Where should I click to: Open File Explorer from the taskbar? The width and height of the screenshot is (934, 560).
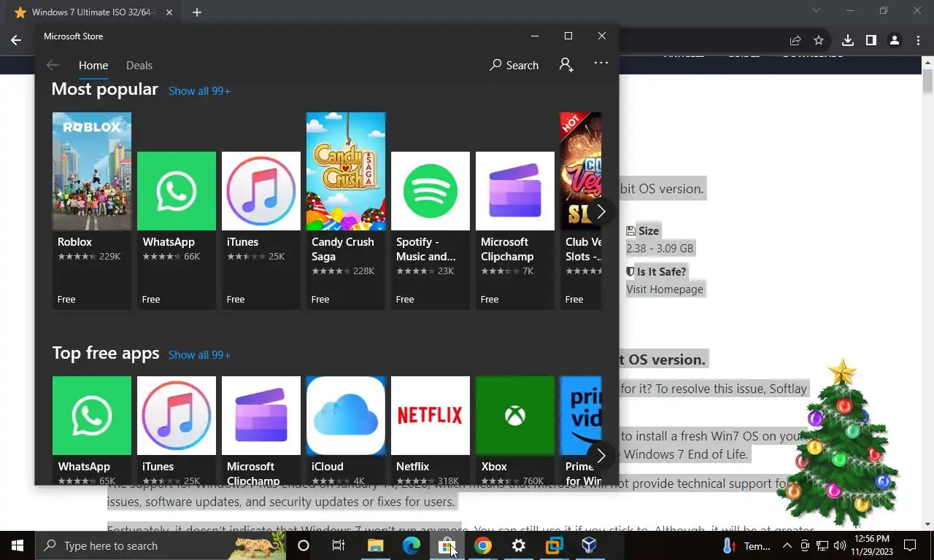pyautogui.click(x=375, y=545)
